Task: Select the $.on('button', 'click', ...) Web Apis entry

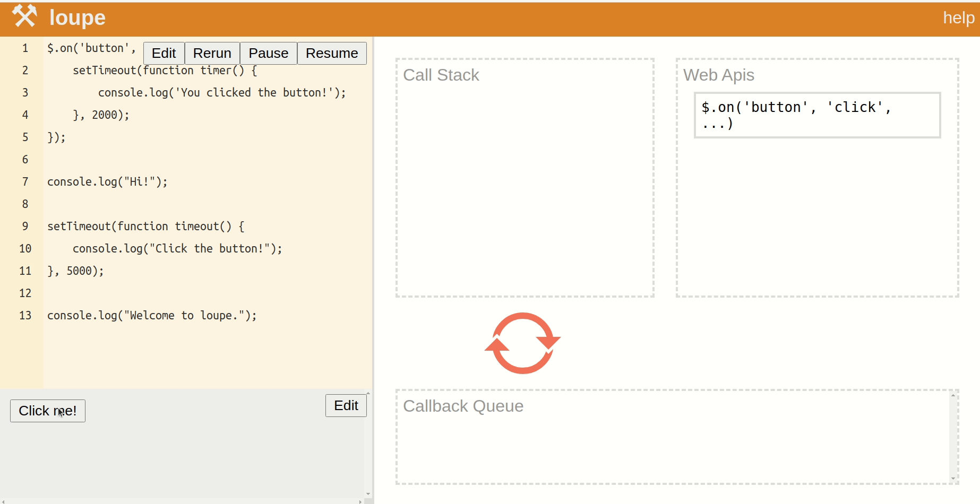Action: coord(817,115)
